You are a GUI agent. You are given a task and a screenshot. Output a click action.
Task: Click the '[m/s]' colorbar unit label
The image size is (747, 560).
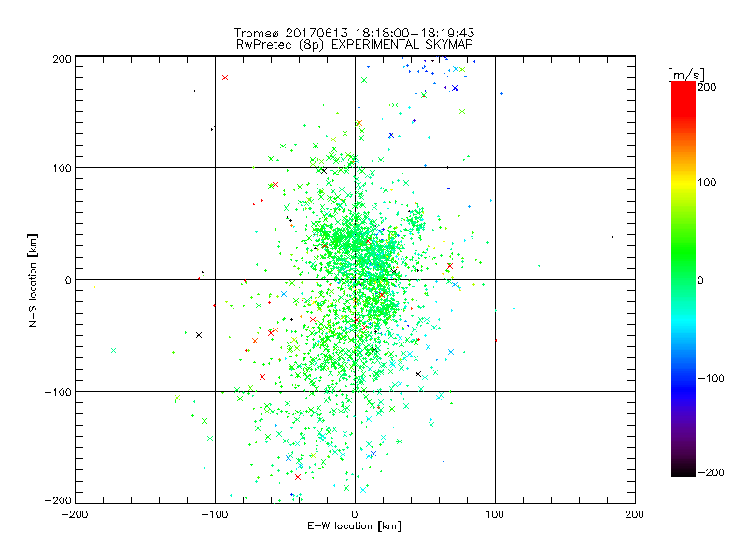coord(686,75)
